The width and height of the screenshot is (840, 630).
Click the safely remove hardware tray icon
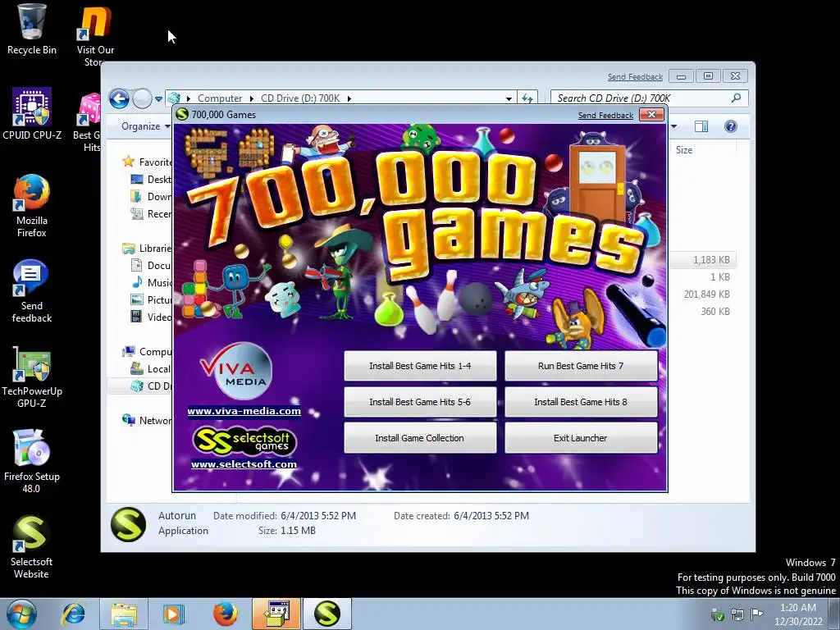click(x=717, y=614)
